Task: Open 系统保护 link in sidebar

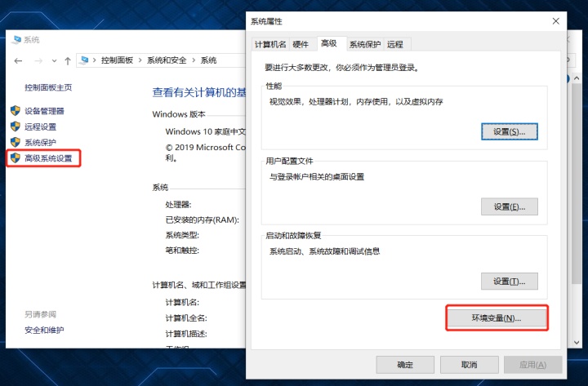Action: point(41,143)
